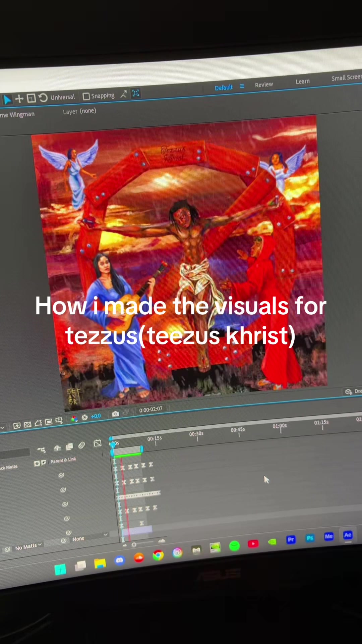
Task: Click the timeline layer search field
Action: click(x=15, y=453)
